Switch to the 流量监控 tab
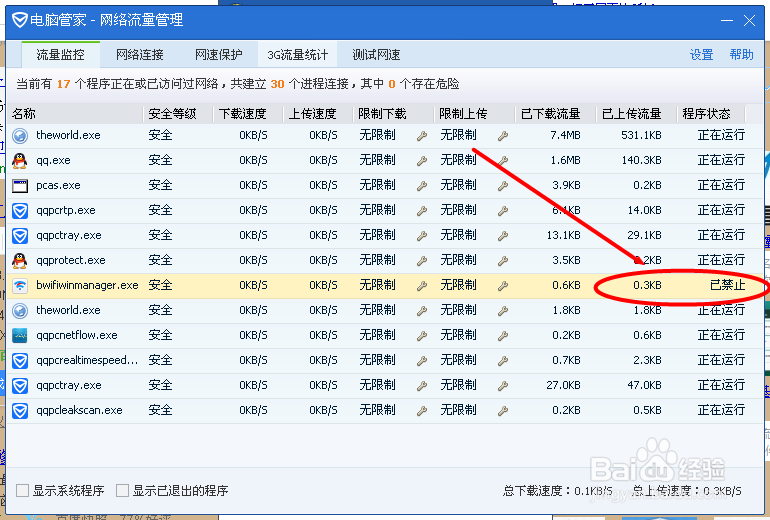Image resolution: width=770 pixels, height=520 pixels. (x=60, y=55)
